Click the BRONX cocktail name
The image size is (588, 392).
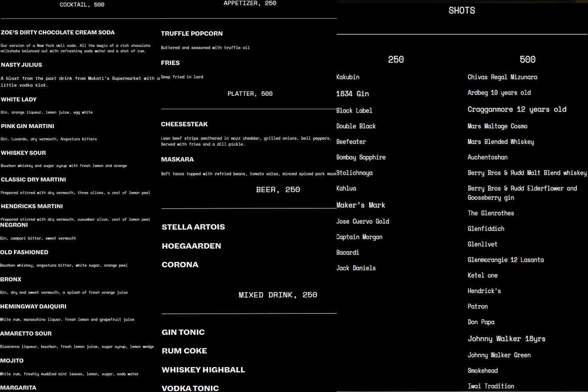11,280
